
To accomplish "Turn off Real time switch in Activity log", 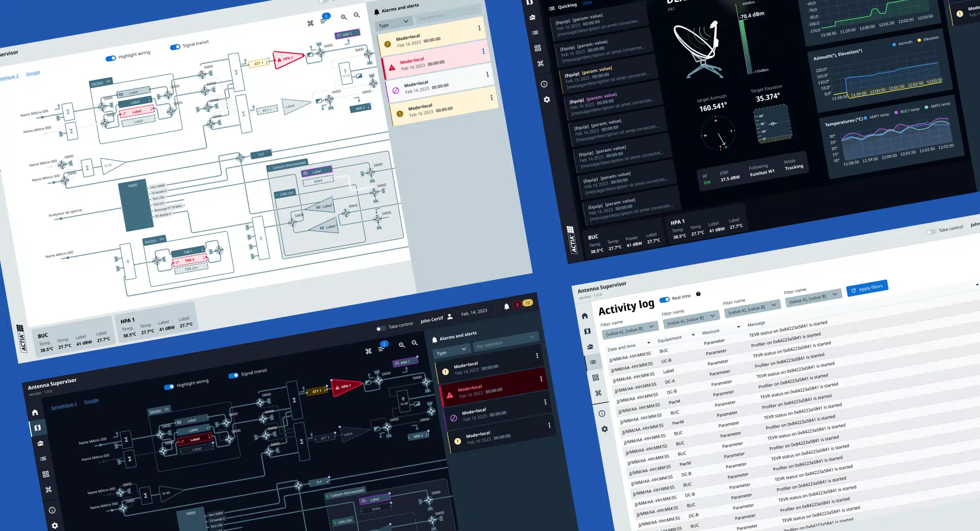I will click(664, 300).
